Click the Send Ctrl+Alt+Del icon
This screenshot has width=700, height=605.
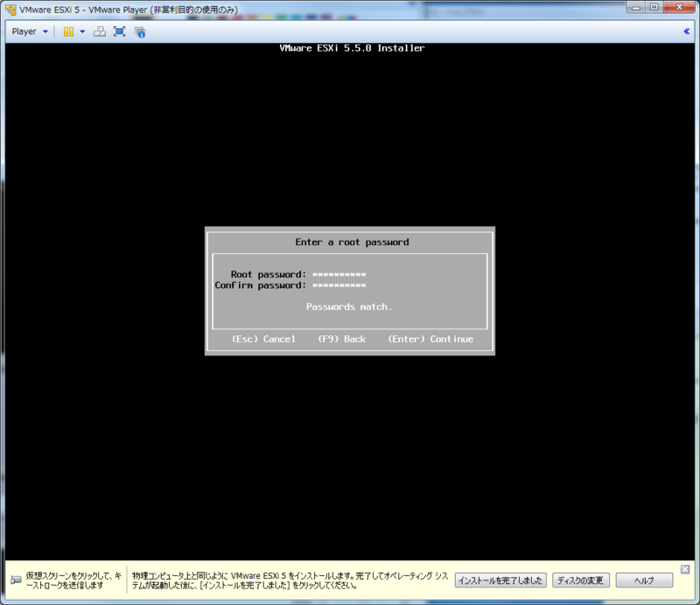point(100,32)
